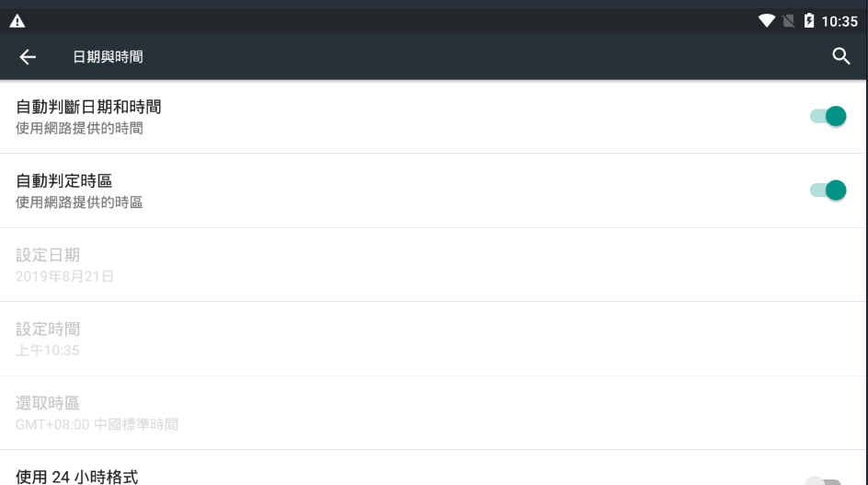Disable the 自動判斷日期和時間 switch

coord(828,116)
